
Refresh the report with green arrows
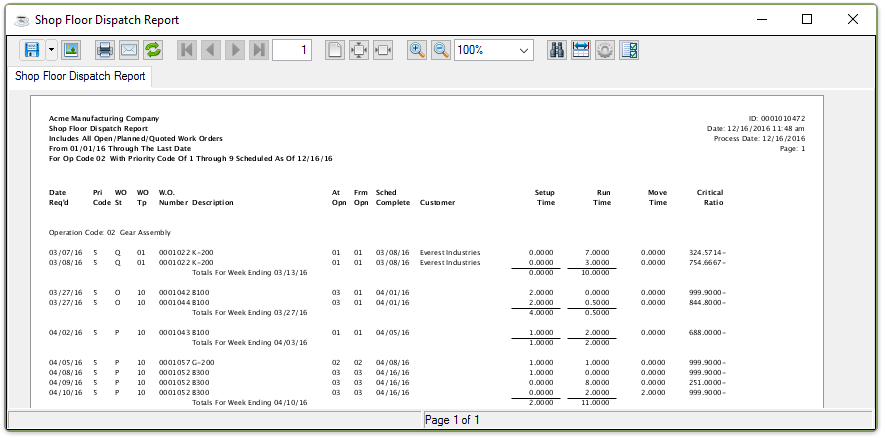coord(153,50)
